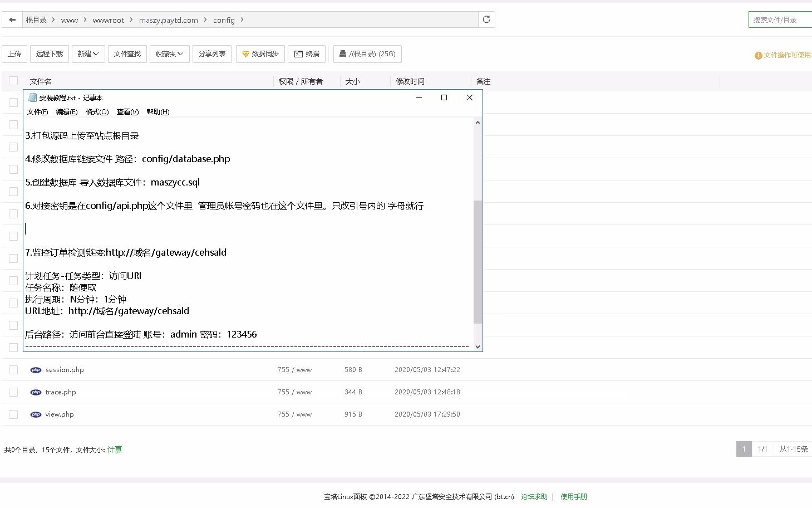Click the 分享列表 button
The image size is (812, 508).
pos(212,54)
